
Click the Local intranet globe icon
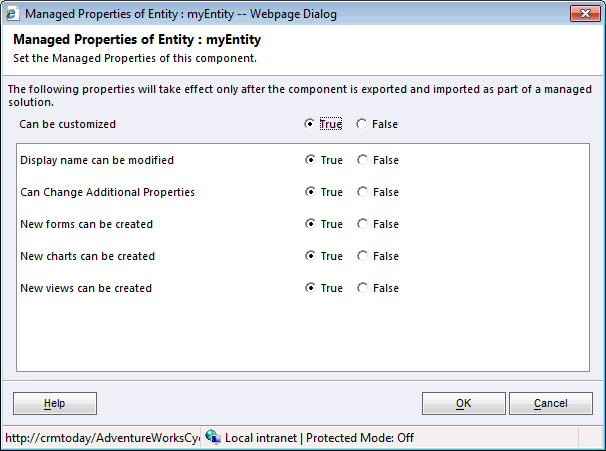pyautogui.click(x=211, y=438)
